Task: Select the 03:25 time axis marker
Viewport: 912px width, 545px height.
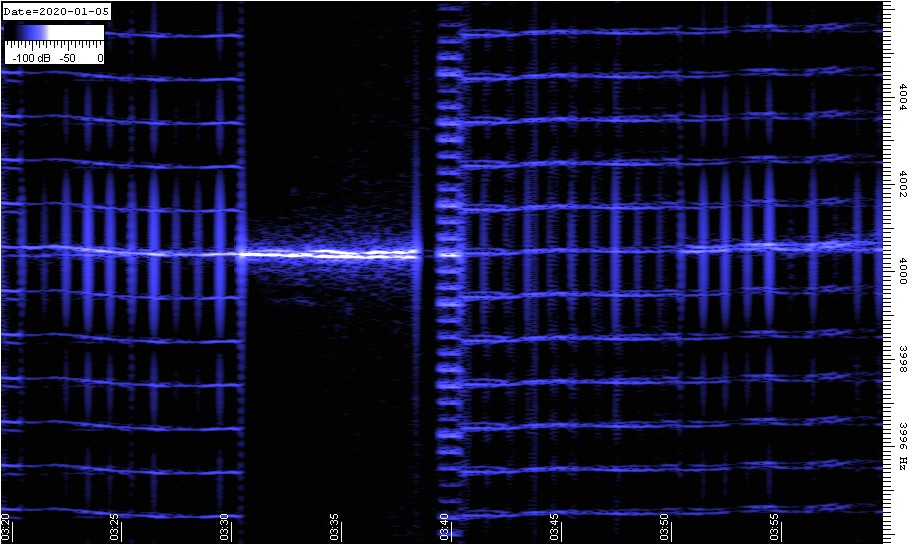Action: pos(115,527)
